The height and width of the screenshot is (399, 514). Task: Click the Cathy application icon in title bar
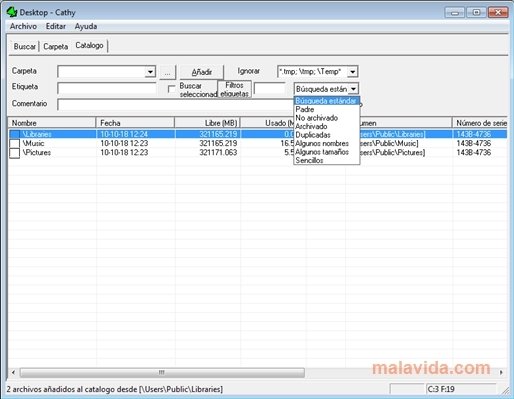12,12
